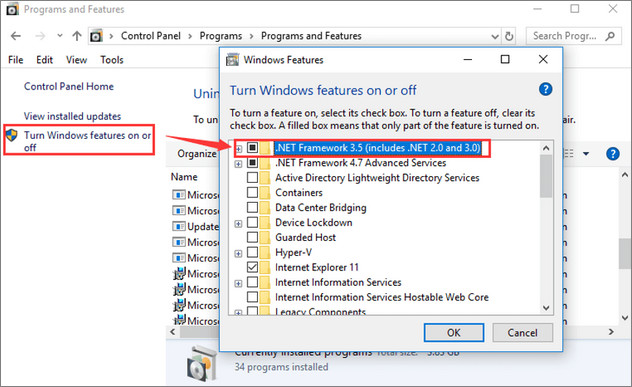Toggle .NET Framework 3.5 checkbox

tap(252, 148)
